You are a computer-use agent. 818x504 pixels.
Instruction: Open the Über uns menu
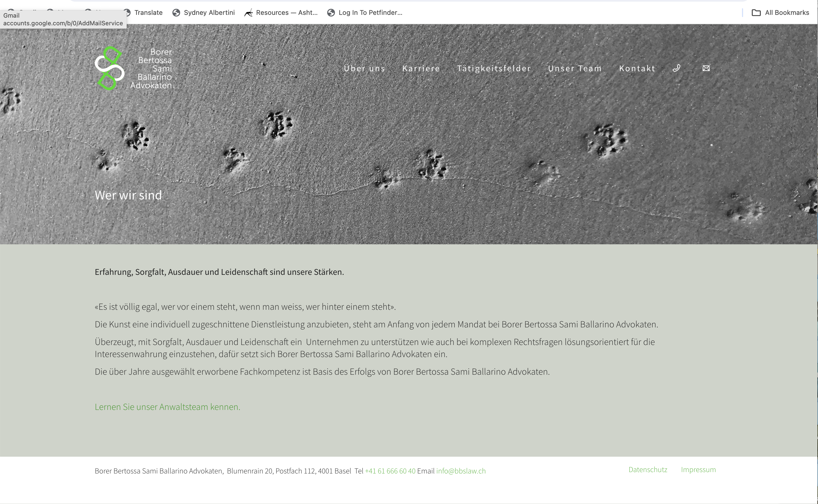364,68
